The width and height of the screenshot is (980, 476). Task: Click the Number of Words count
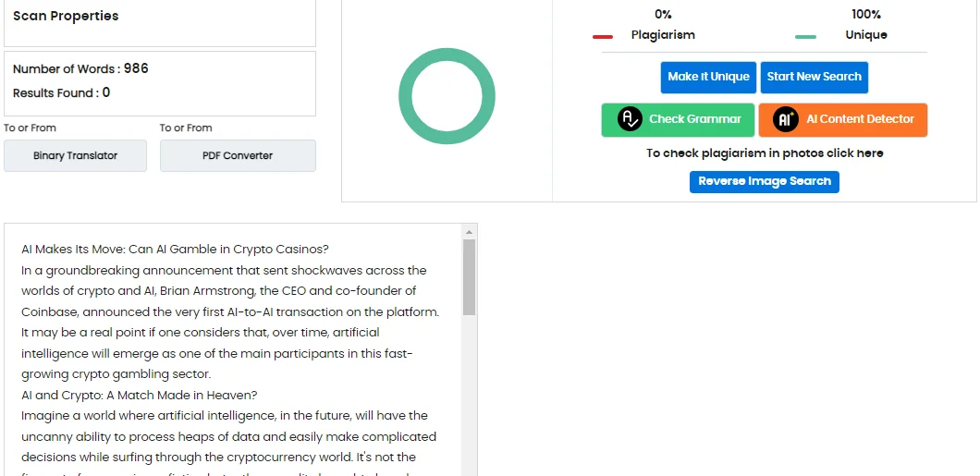[136, 68]
